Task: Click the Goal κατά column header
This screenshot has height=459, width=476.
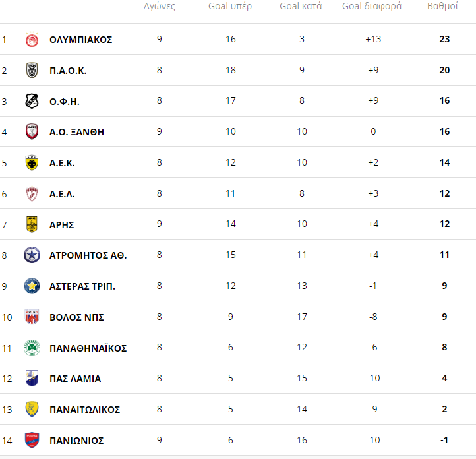Action: pyautogui.click(x=301, y=6)
